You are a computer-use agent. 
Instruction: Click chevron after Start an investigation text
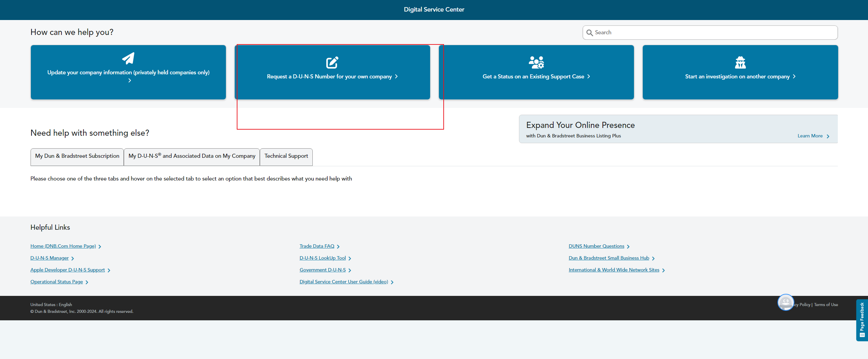pyautogui.click(x=794, y=76)
